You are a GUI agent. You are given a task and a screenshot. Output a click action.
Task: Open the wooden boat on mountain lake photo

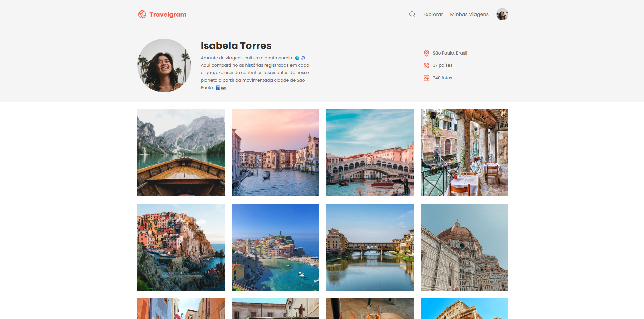click(x=181, y=153)
